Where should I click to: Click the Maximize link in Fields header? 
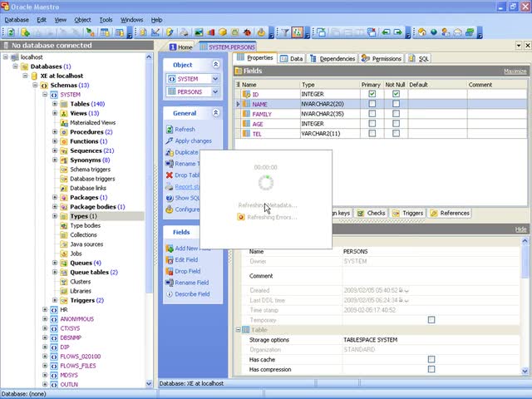click(x=515, y=71)
